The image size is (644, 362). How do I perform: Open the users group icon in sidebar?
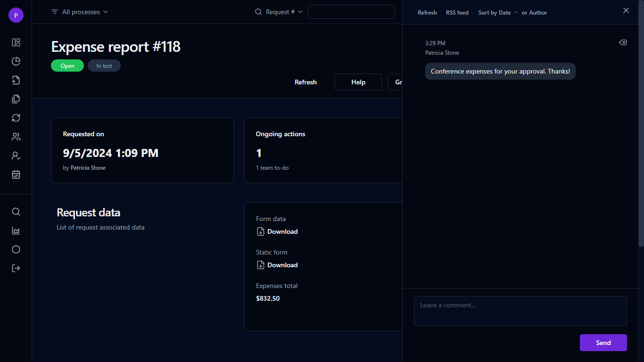pyautogui.click(x=16, y=137)
